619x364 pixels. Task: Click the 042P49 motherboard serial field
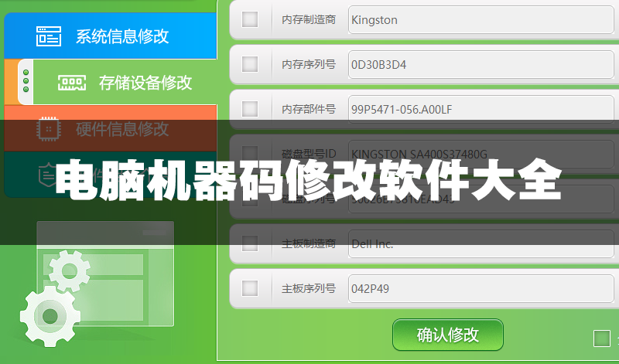pyautogui.click(x=480, y=289)
